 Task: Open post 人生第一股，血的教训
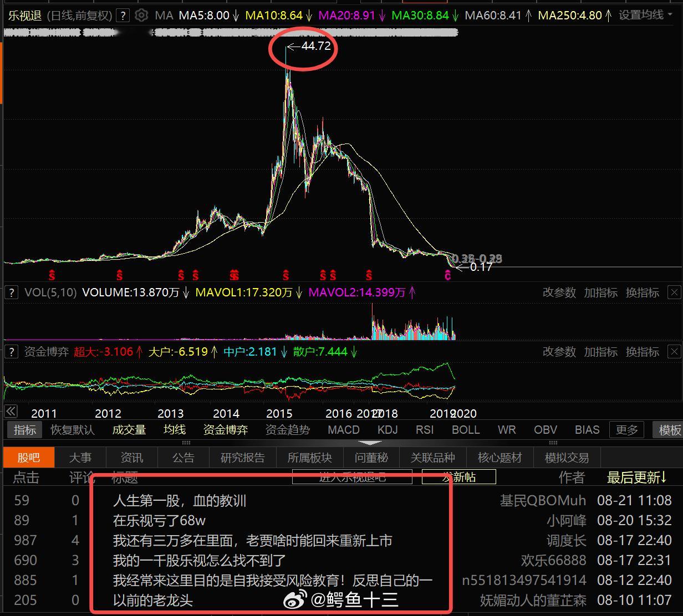pos(180,501)
